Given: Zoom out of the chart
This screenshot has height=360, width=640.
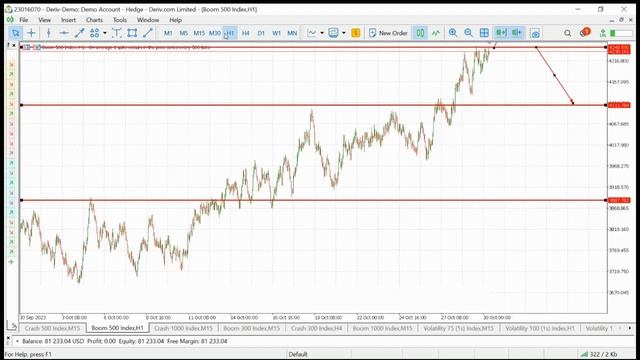Looking at the screenshot, I should click(x=468, y=33).
